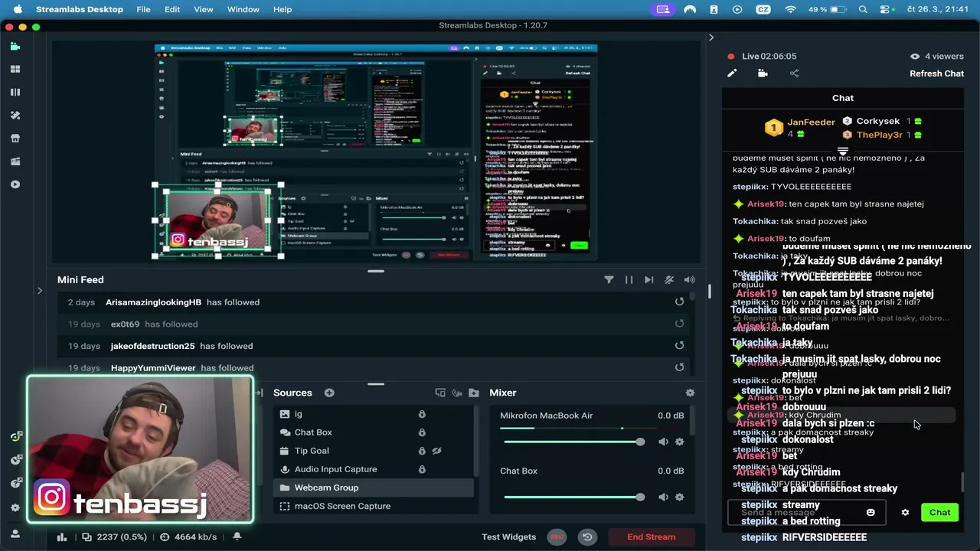
Task: Open the Streamlabs Desktop app menu
Action: coord(80,9)
